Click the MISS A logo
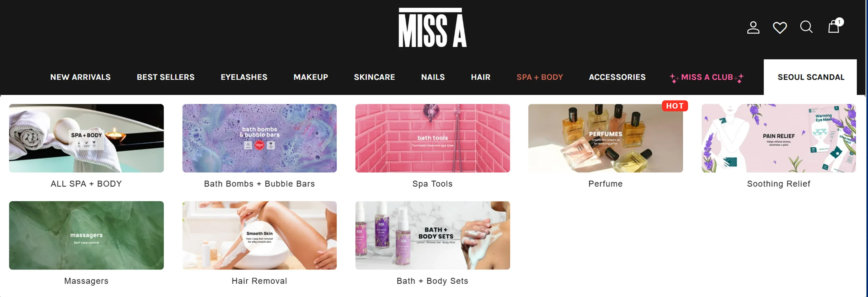 pyautogui.click(x=433, y=28)
